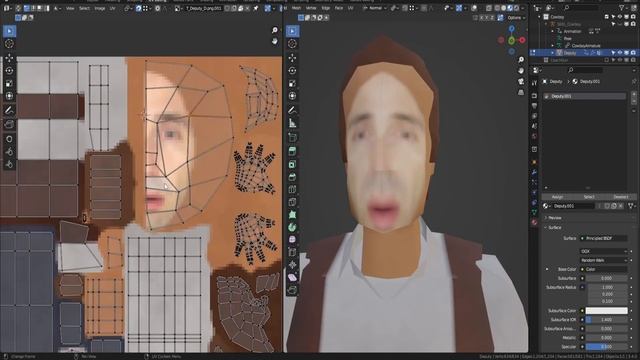The image size is (640, 360).
Task: Select the Annotate tool in UV editor
Action: tap(9, 110)
